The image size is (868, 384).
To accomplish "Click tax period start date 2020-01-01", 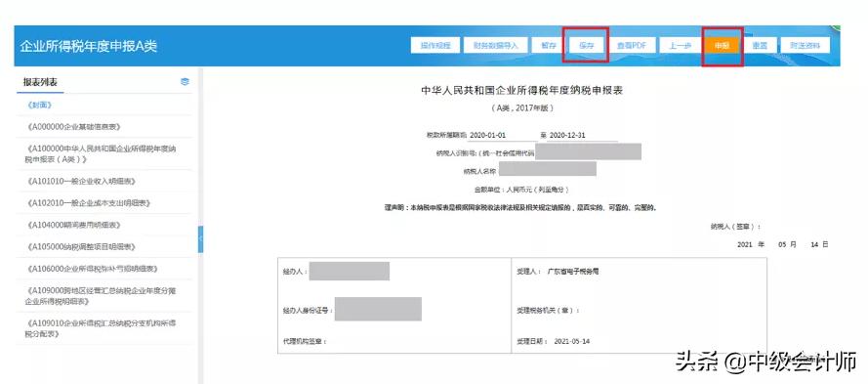I will (502, 135).
